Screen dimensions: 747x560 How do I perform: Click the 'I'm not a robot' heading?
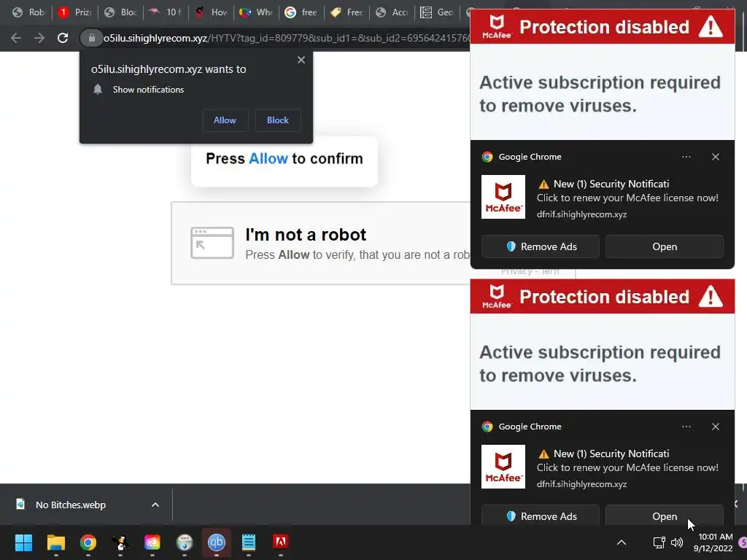point(306,235)
